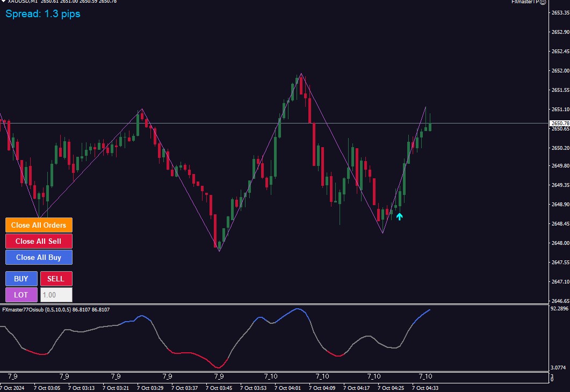Click price axis label 2653.35
The width and height of the screenshot is (570, 392).
click(560, 13)
